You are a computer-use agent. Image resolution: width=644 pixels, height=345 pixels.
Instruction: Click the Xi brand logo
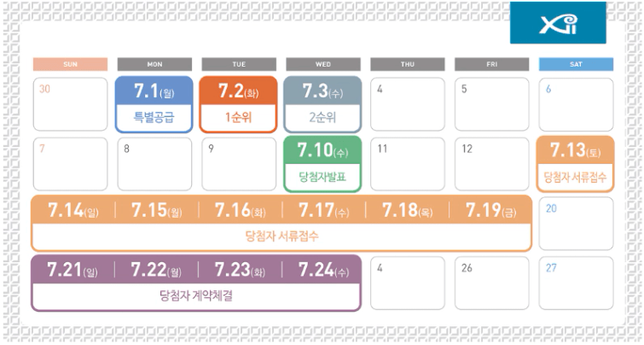(x=558, y=22)
